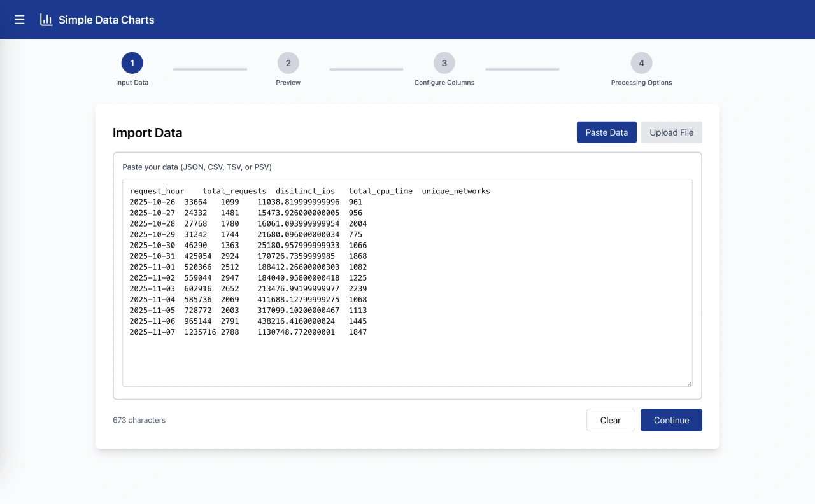
Task: Click the step 2 numbered indicator
Action: coord(288,63)
